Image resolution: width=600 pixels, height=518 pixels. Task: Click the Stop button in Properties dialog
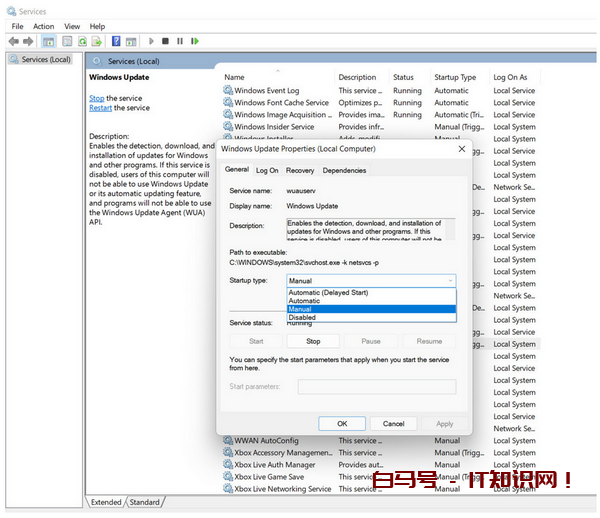313,341
